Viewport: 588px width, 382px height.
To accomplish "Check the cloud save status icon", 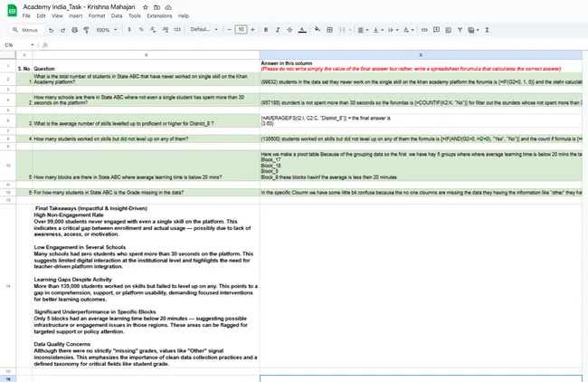I will click(x=168, y=7).
